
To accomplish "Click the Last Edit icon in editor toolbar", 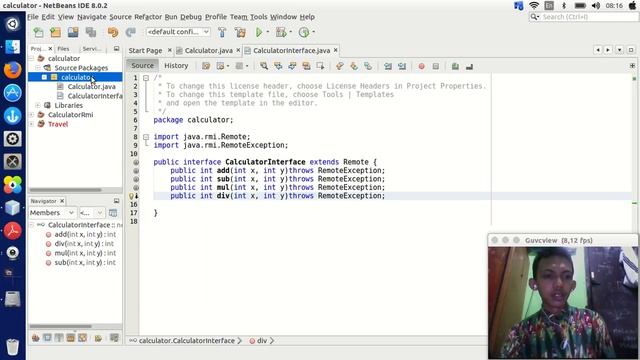I will coord(206,66).
